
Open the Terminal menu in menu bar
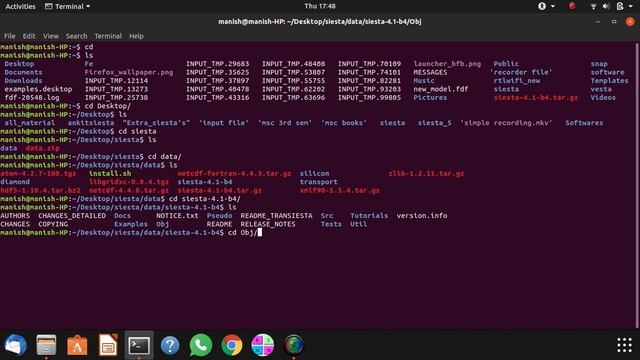point(108,36)
